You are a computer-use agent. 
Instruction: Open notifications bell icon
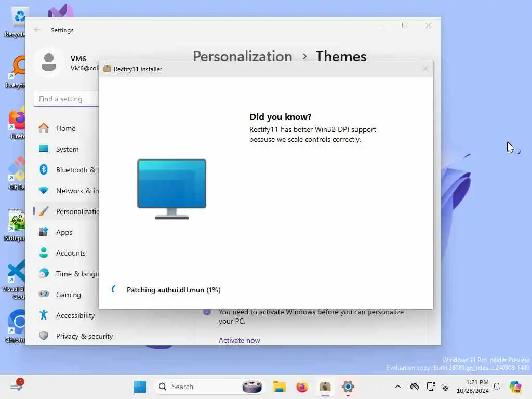click(x=497, y=387)
